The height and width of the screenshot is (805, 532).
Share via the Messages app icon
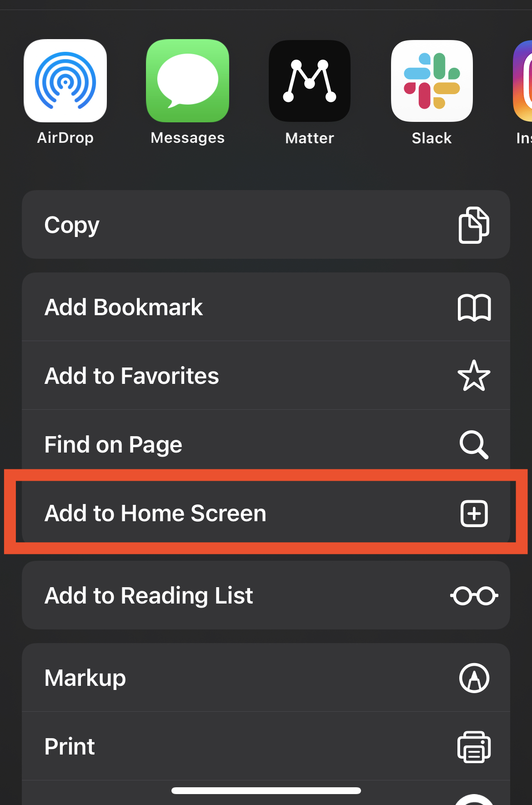[x=187, y=81]
